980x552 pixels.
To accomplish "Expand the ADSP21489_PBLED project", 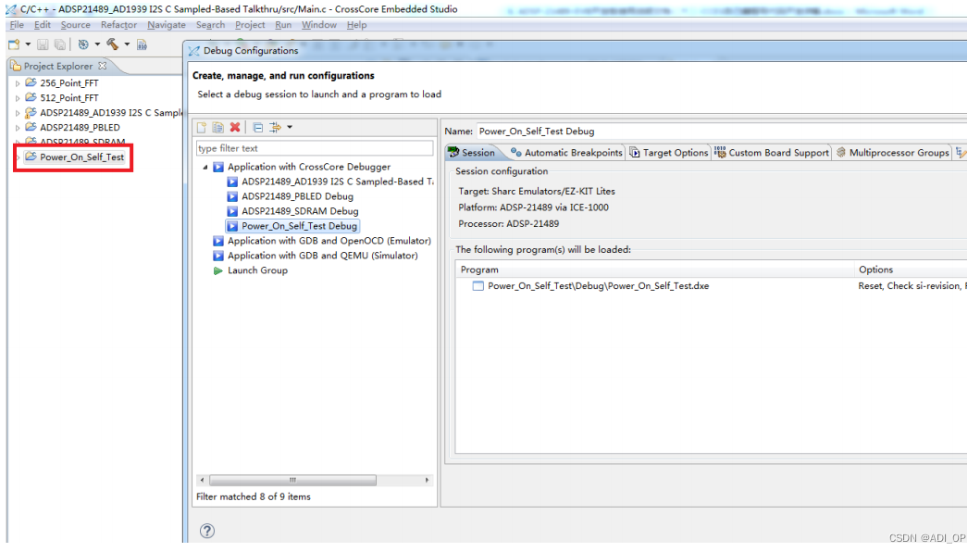I will [x=18, y=128].
